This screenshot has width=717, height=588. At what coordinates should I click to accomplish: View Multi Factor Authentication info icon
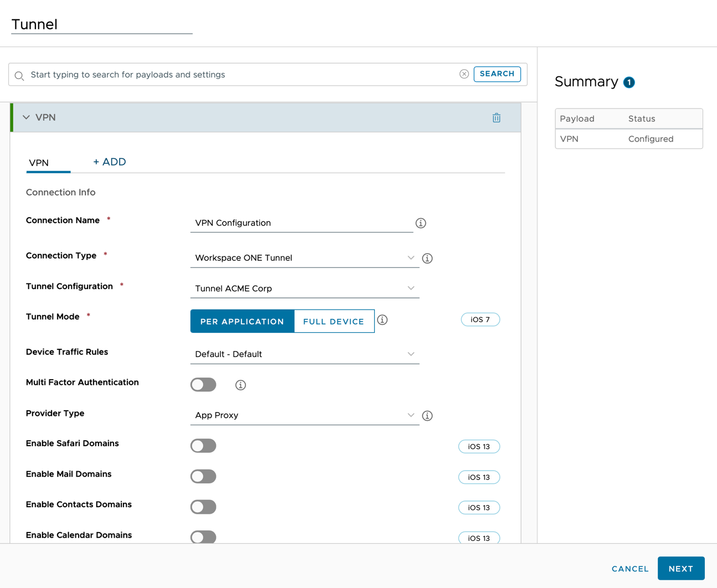pos(240,385)
